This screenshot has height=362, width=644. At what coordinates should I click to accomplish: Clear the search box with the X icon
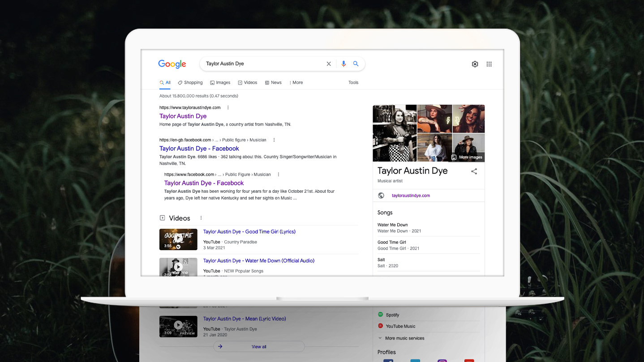[329, 64]
